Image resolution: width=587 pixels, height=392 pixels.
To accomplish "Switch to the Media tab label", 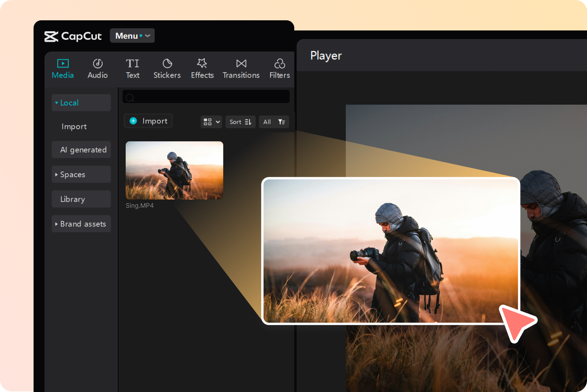I will tap(63, 75).
